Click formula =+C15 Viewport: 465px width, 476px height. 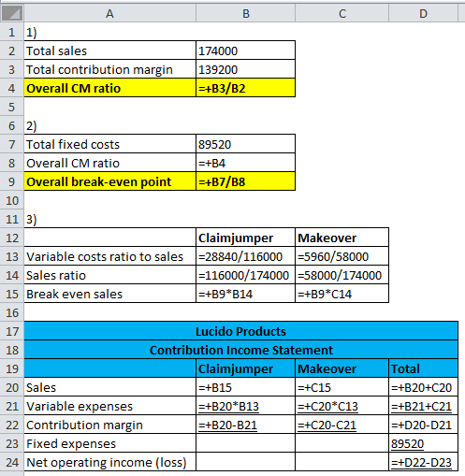click(x=342, y=387)
